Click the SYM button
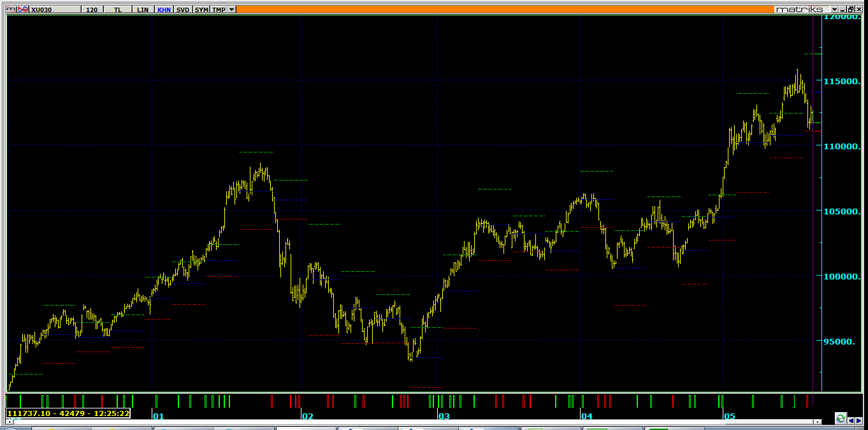Screen dimensions: 868x430 tap(201, 10)
